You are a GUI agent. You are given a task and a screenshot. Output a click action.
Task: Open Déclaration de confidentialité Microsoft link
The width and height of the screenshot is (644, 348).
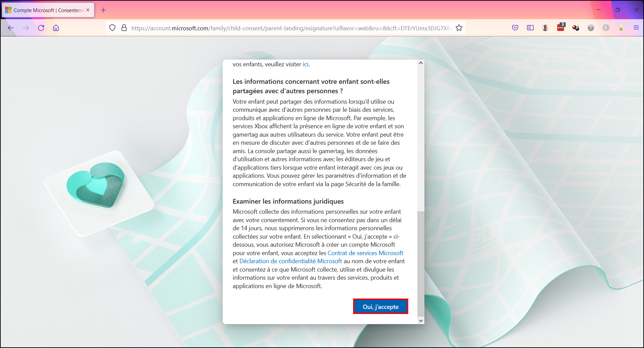click(x=291, y=261)
